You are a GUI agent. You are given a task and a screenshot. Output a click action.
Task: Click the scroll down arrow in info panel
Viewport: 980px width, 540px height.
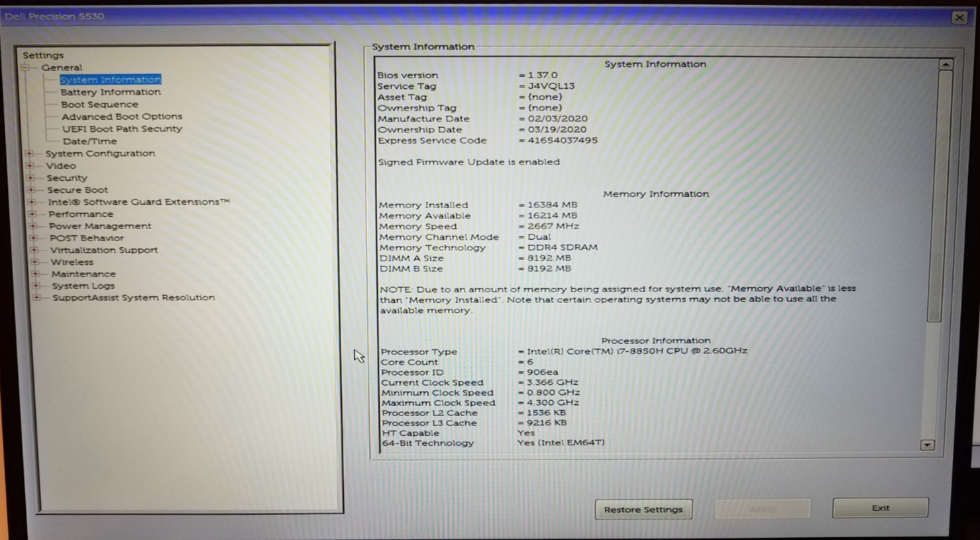coord(927,445)
